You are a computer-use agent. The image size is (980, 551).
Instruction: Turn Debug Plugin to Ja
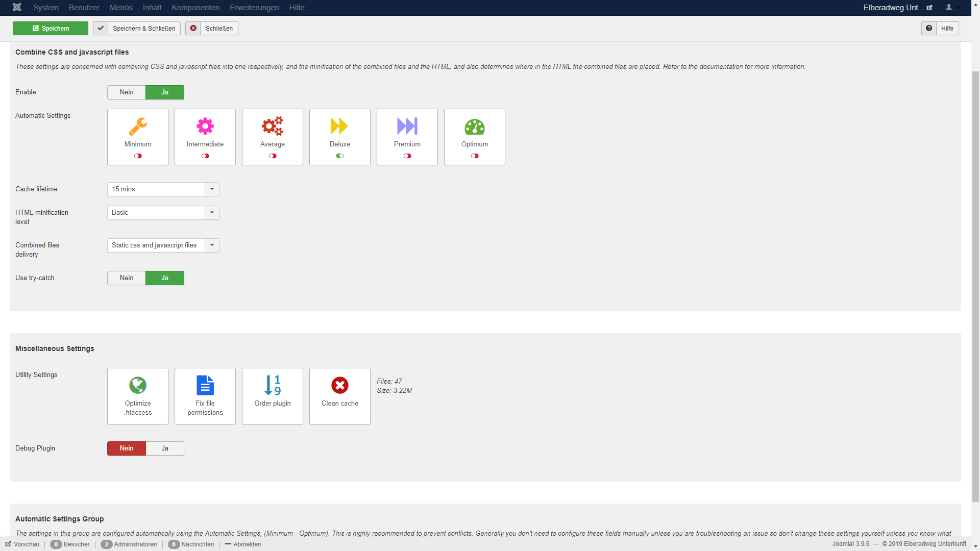point(165,448)
